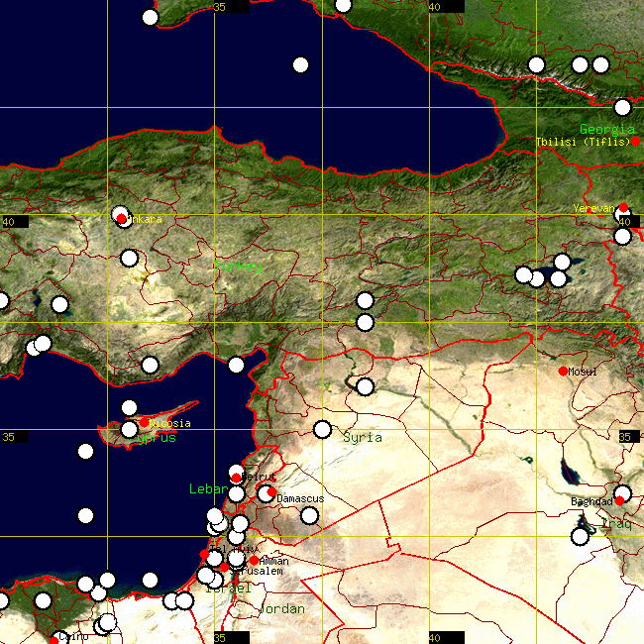Select the Baghdad red city dot

[619, 500]
